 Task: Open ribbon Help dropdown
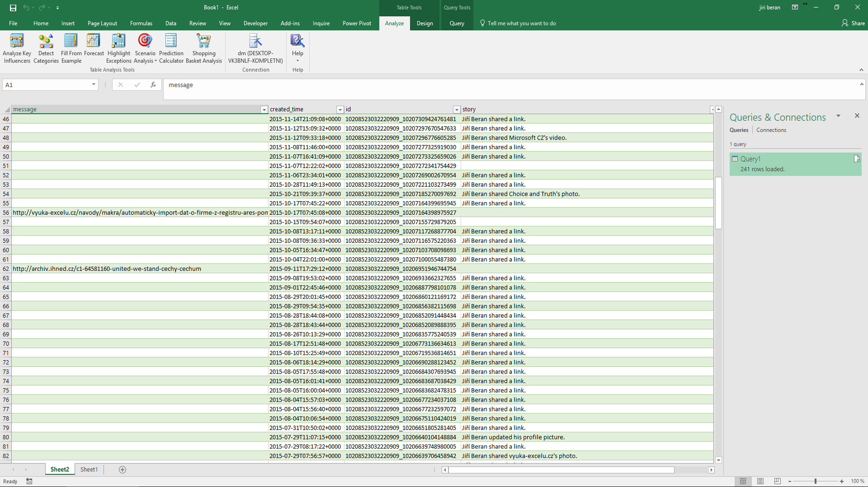point(297,48)
